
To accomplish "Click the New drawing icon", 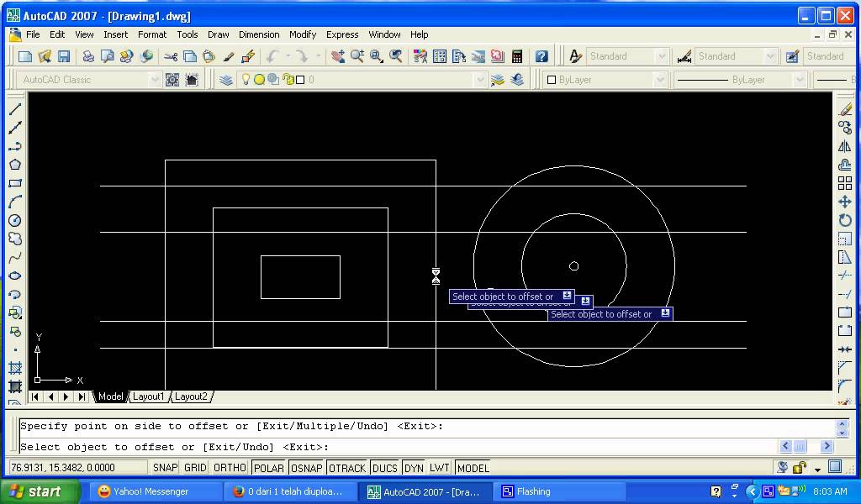I will (x=25, y=56).
